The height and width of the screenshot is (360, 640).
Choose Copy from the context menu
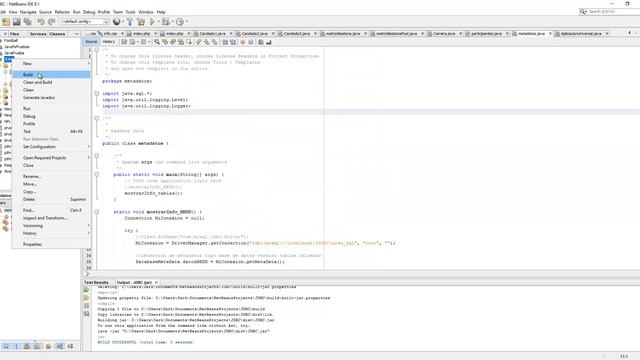[51, 191]
